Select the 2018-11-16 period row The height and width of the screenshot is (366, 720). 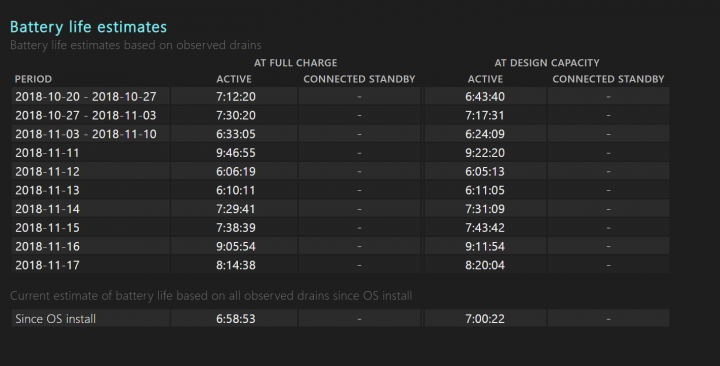(x=340, y=247)
